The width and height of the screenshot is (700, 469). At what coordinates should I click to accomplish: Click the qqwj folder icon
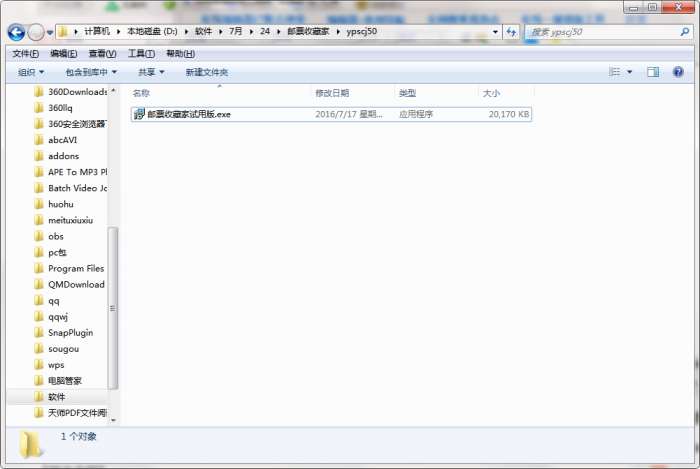[x=39, y=317]
